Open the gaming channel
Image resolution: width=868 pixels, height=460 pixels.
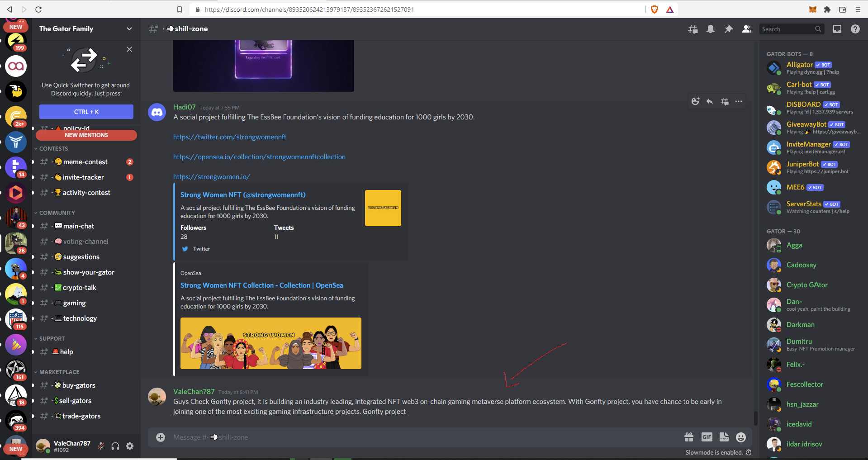pos(86,303)
